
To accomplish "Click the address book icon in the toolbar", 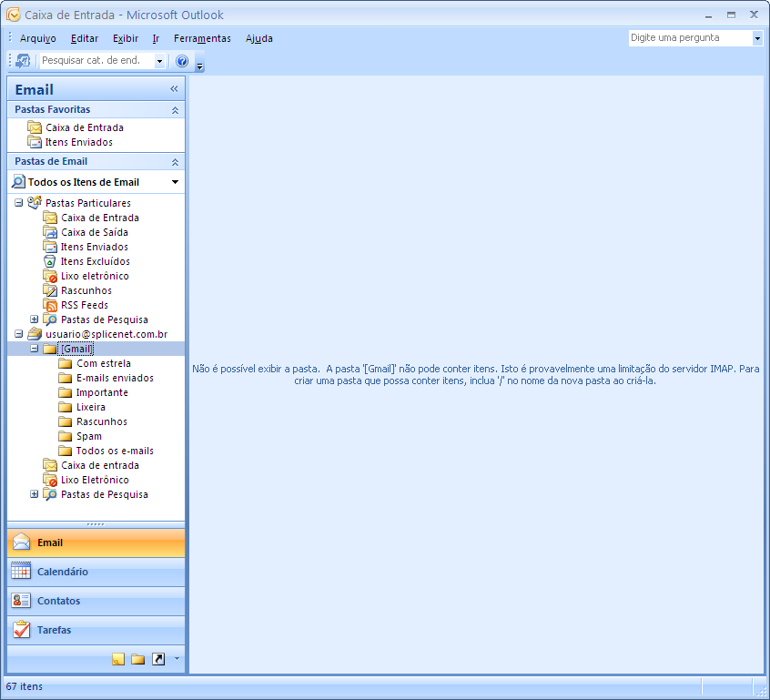I will point(23,61).
